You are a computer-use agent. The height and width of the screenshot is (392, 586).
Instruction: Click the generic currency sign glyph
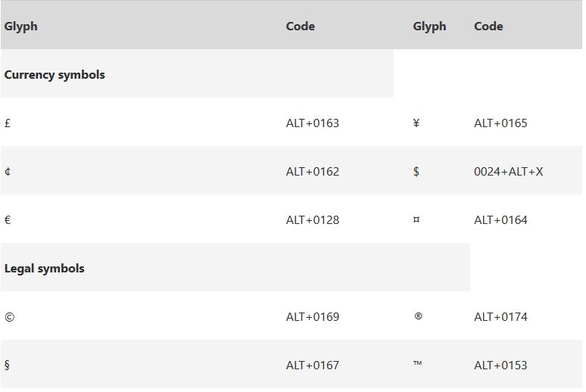point(416,219)
